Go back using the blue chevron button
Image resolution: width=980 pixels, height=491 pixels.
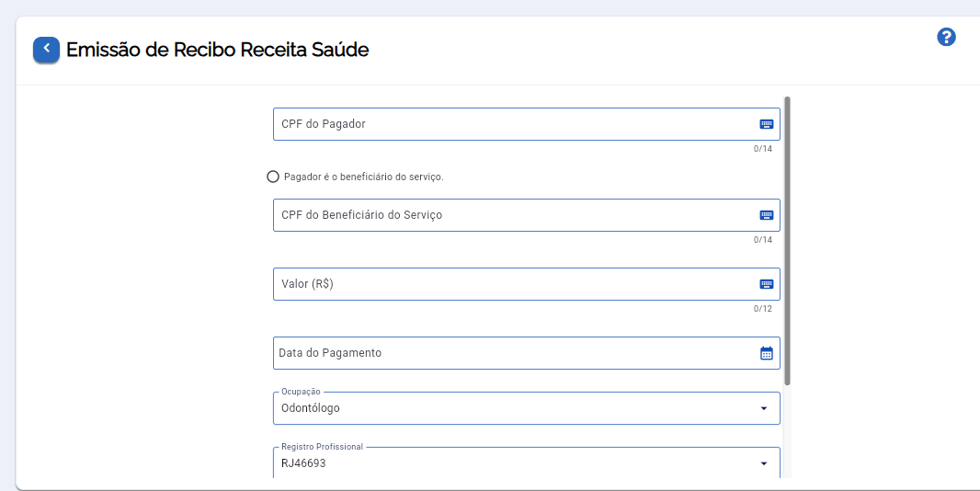pos(46,50)
